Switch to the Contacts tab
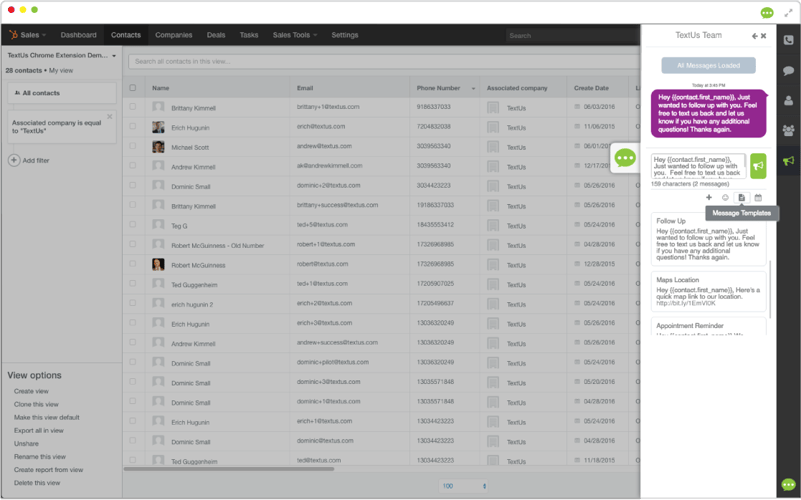Viewport: 801px width, 500px height. (126, 35)
